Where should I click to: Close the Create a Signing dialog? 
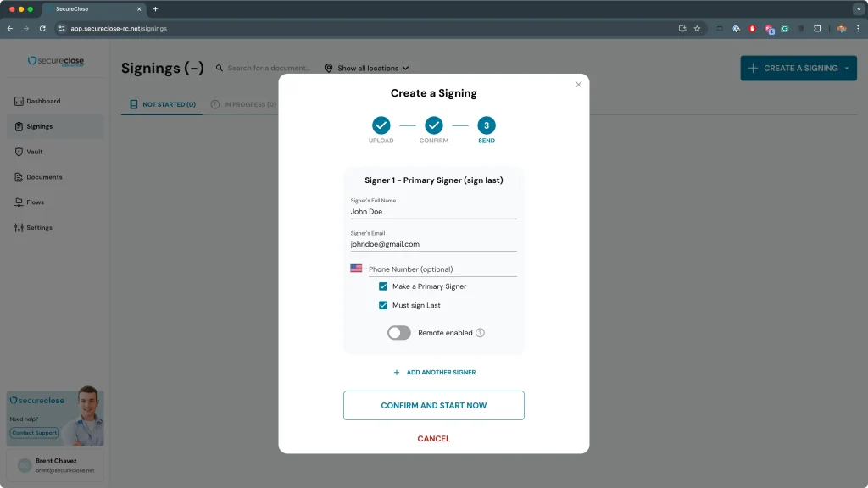click(x=579, y=85)
